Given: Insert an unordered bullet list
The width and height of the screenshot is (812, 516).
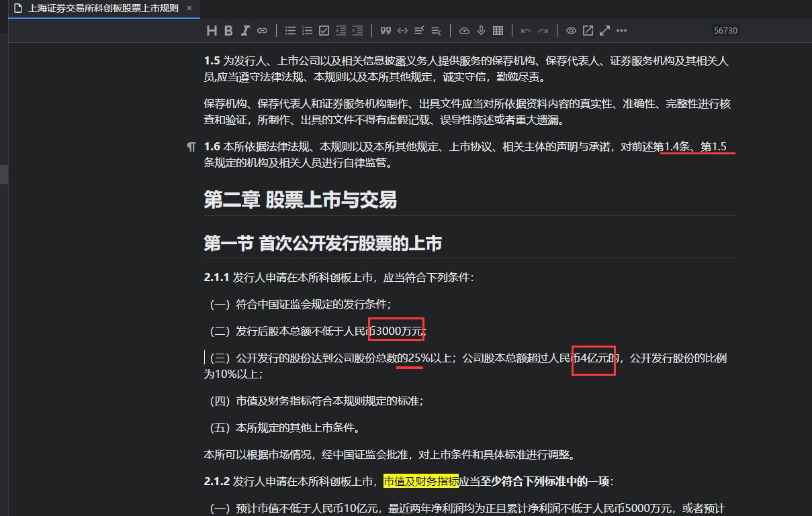Looking at the screenshot, I should 290,30.
